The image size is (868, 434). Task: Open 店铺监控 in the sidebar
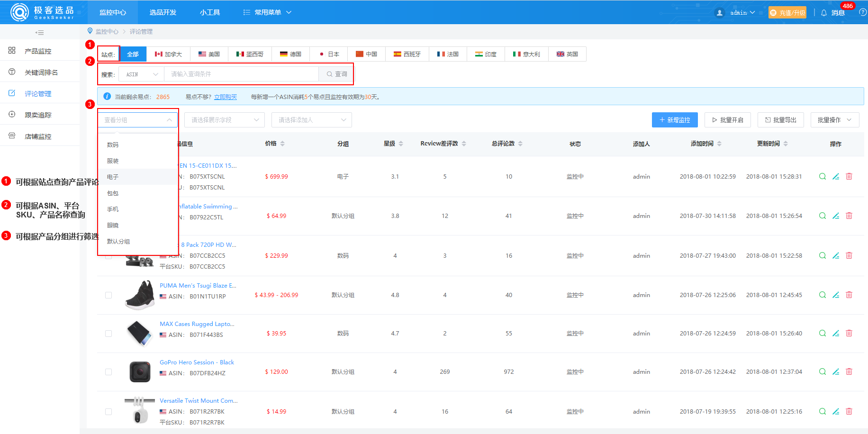40,136
